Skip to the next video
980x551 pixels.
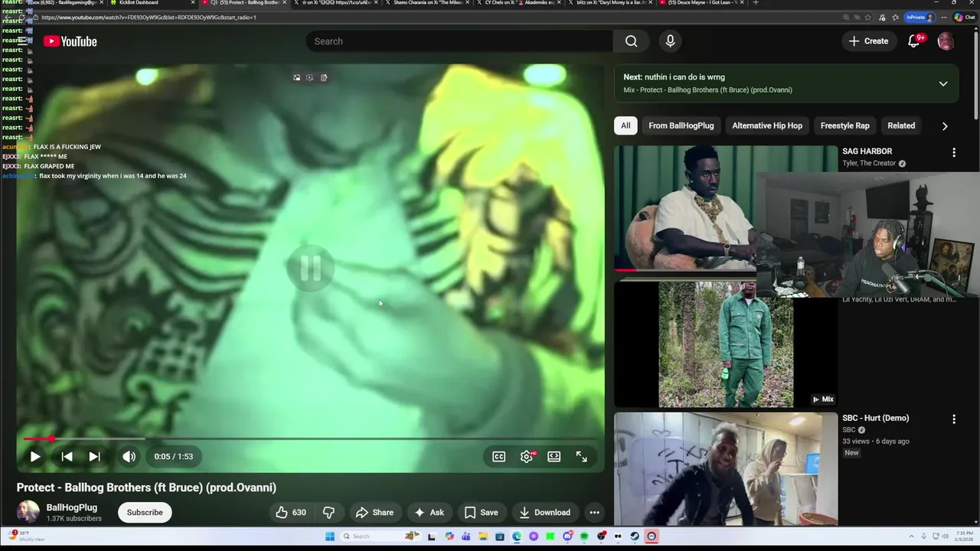click(x=94, y=456)
